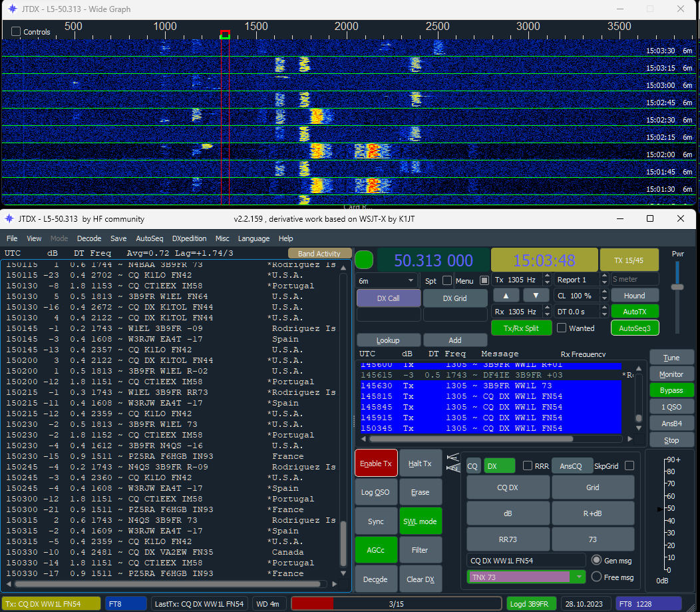700x612 pixels.
Task: Toggle the SkpGrid checkbox
Action: 629,465
